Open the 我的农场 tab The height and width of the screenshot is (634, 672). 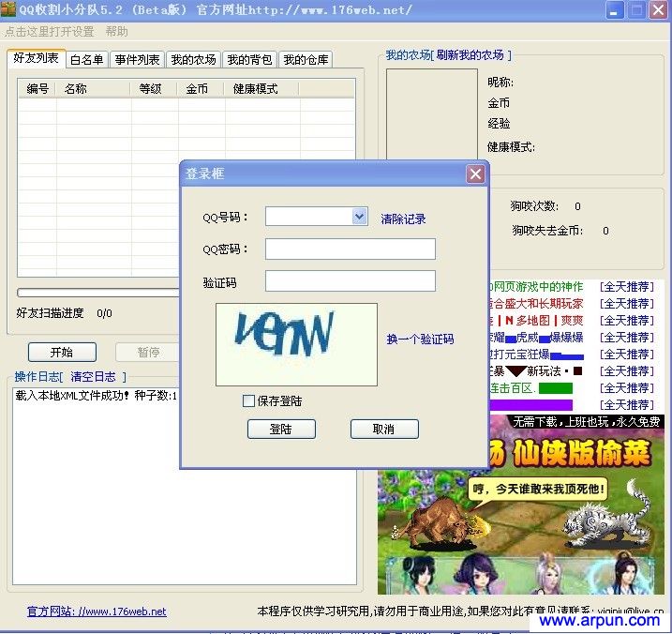click(x=193, y=60)
